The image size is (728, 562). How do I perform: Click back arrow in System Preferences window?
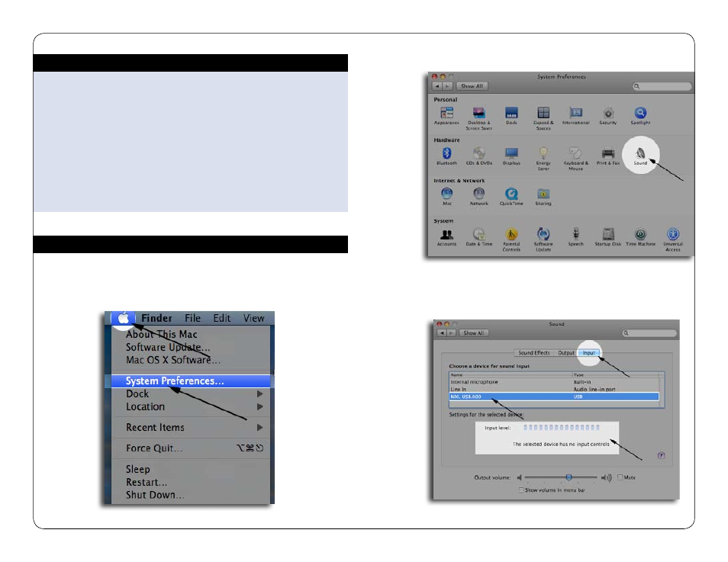(x=437, y=86)
